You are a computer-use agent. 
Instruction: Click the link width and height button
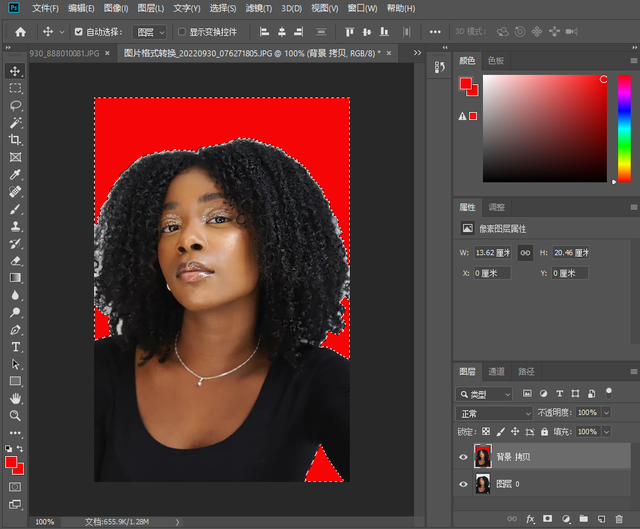pyautogui.click(x=525, y=253)
